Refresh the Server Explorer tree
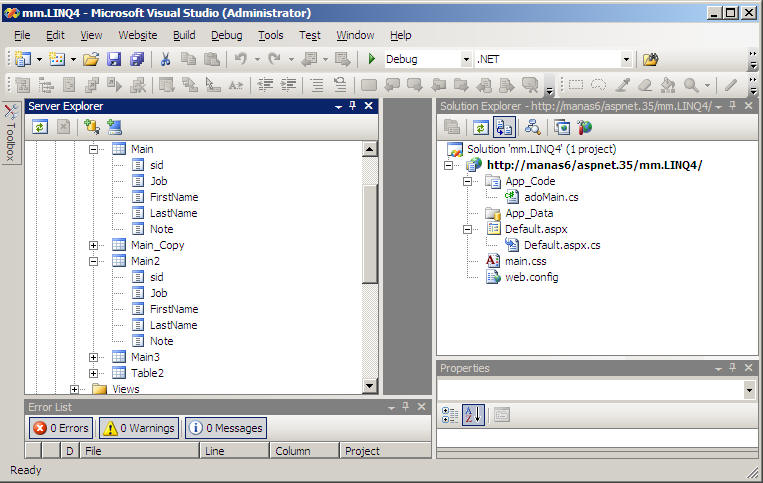This screenshot has width=763, height=483. [40, 127]
